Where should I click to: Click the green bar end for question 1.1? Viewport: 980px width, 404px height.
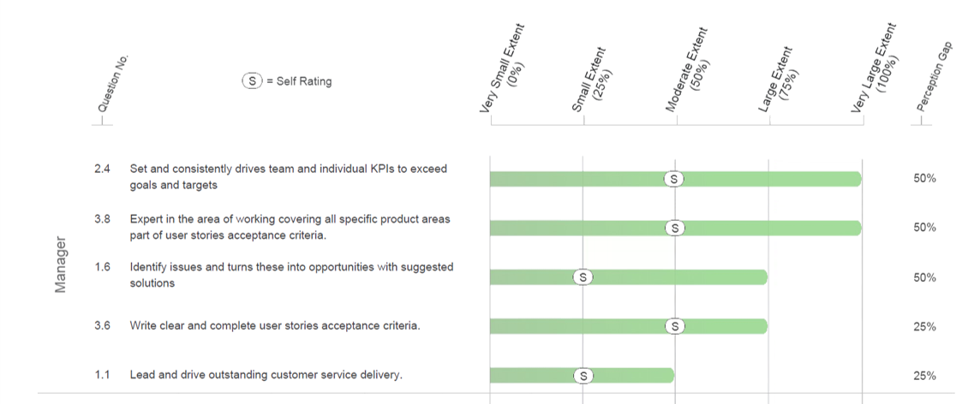669,376
